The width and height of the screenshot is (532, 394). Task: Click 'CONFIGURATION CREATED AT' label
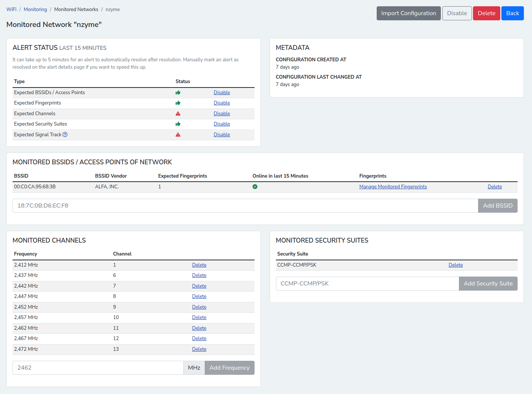point(311,60)
